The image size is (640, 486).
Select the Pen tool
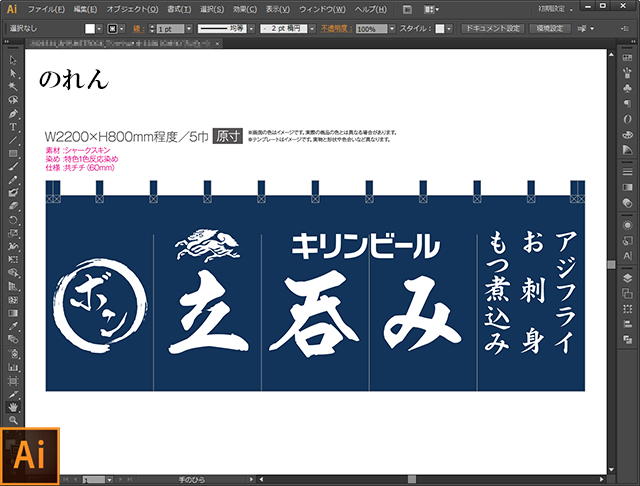[13, 113]
